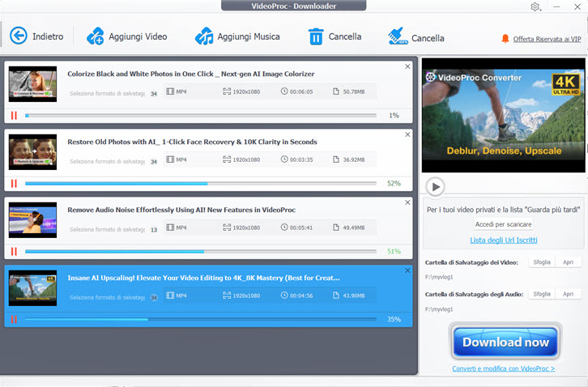Minimize the VideoProc Downloader window
588x387 pixels.
click(x=556, y=6)
